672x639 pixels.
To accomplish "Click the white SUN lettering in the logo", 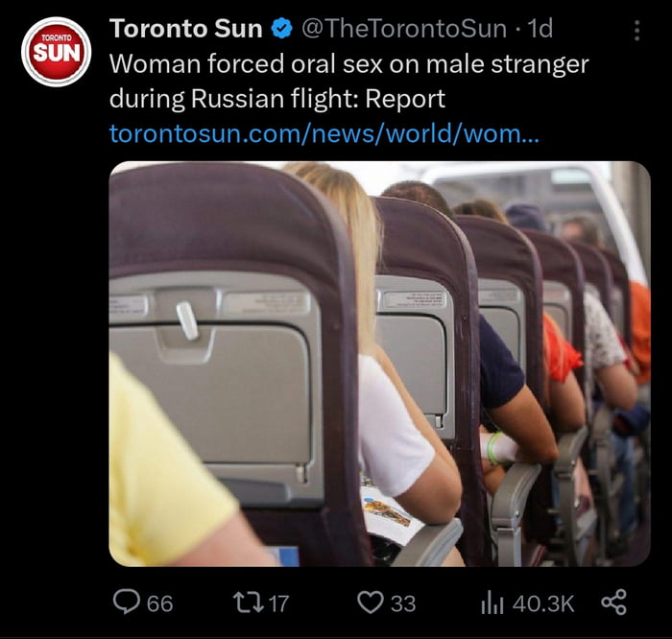I will pyautogui.click(x=57, y=53).
